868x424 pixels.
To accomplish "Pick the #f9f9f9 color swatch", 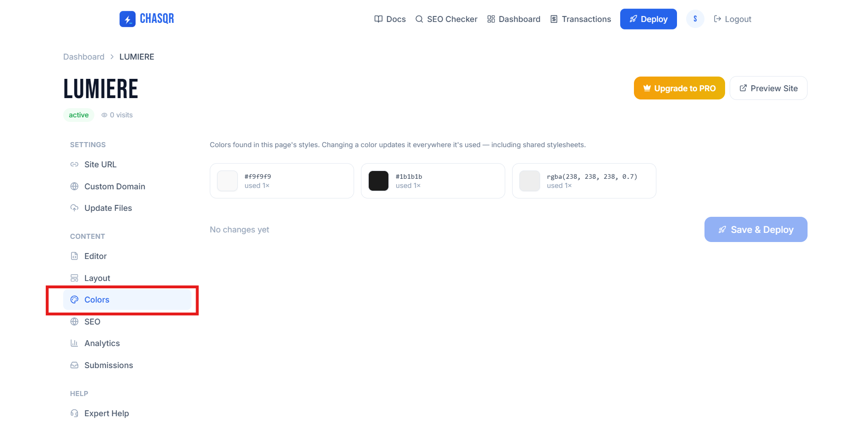I will [227, 181].
